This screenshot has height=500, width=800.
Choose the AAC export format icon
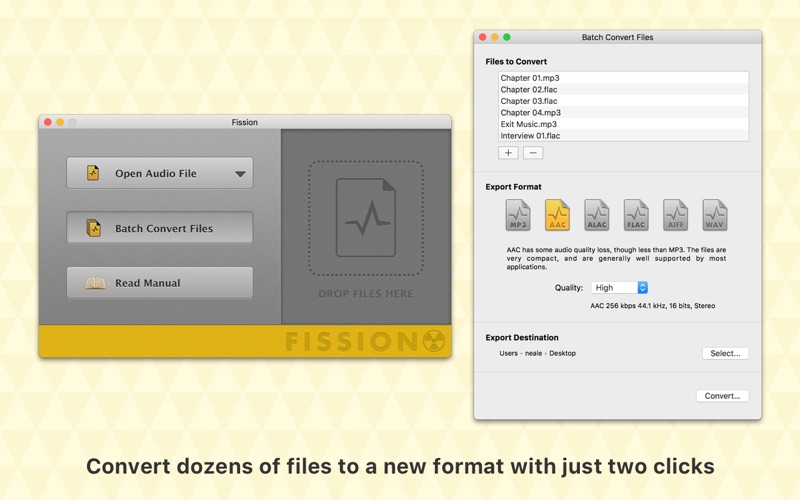[557, 215]
